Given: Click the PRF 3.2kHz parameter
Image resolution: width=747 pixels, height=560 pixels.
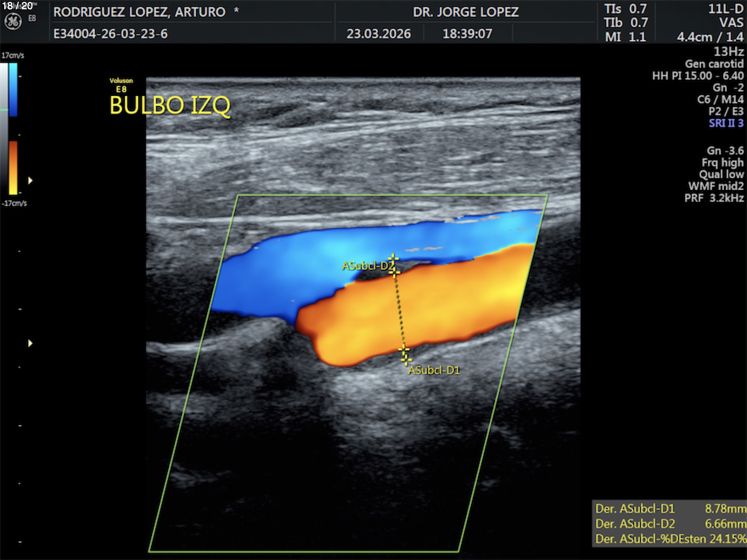Looking at the screenshot, I should tap(714, 198).
